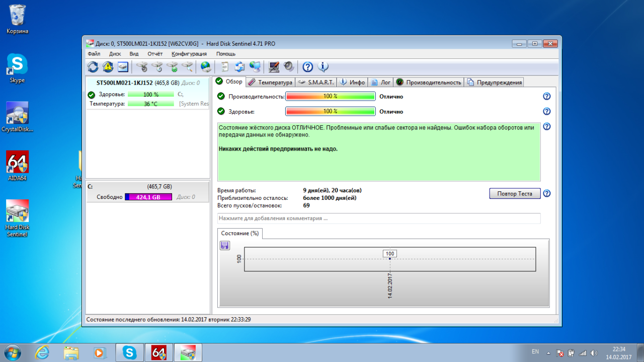Click the send report by email icon
Image resolution: width=644 pixels, height=362 pixels.
click(240, 66)
